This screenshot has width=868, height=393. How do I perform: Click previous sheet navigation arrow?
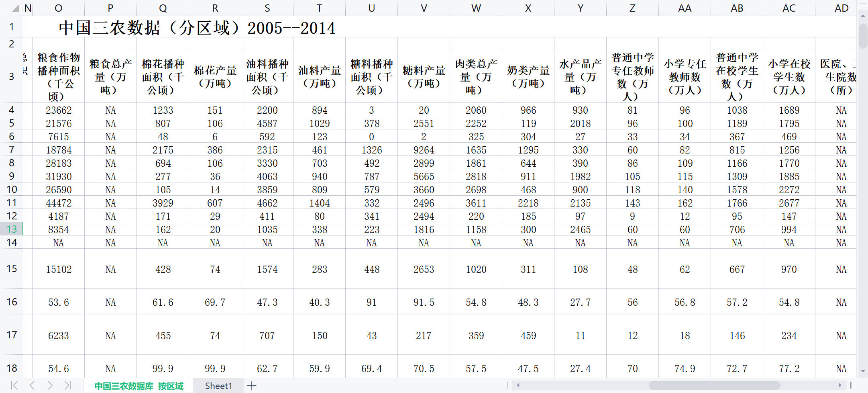[32, 386]
